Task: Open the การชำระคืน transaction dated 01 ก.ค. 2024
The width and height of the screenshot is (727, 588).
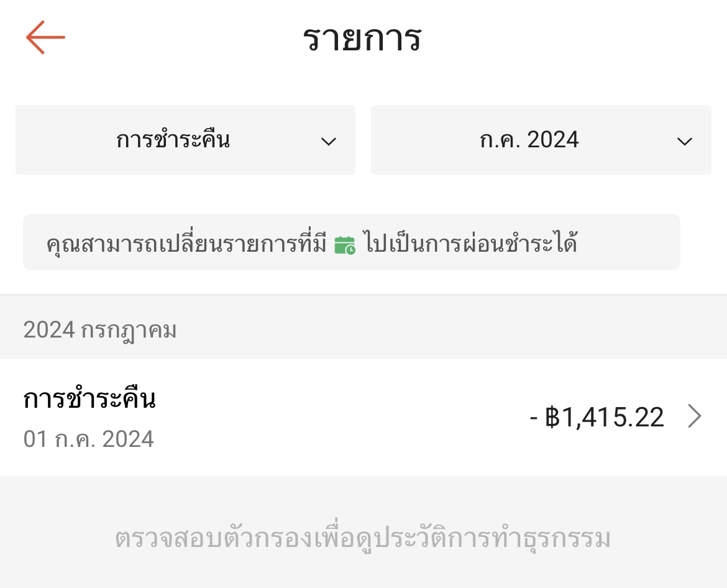Action: coord(363,417)
